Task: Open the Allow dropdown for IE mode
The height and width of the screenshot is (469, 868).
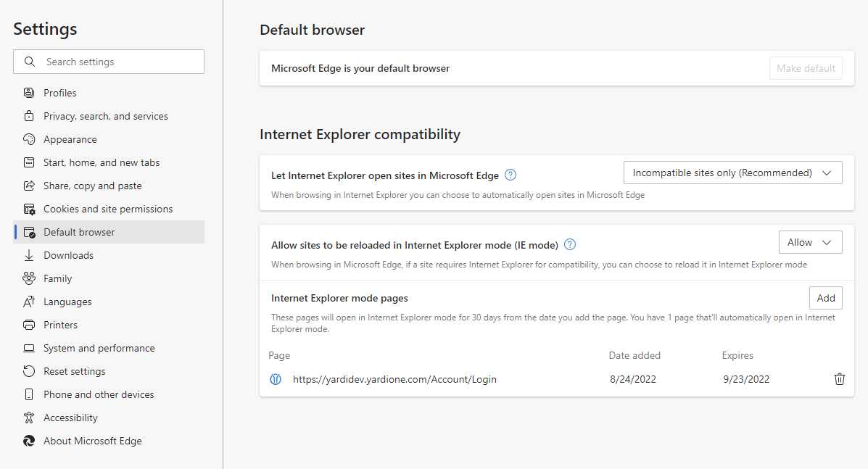Action: pyautogui.click(x=811, y=242)
